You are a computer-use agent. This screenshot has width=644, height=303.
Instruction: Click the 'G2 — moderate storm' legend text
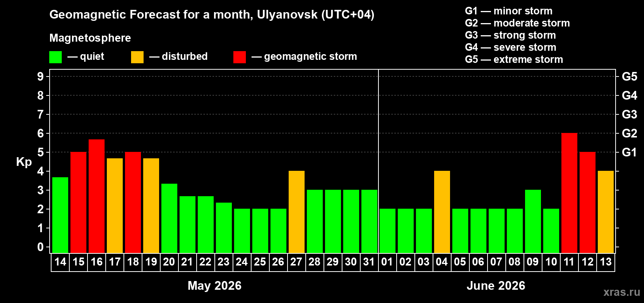517,23
